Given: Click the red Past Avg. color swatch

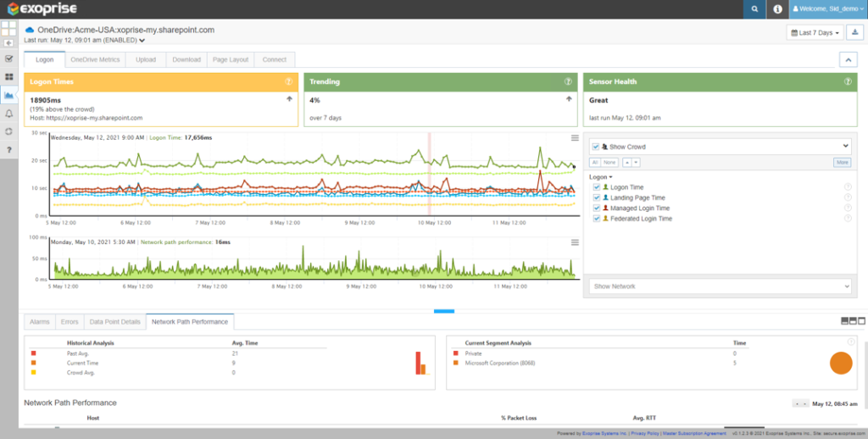Looking at the screenshot, I should coord(33,353).
